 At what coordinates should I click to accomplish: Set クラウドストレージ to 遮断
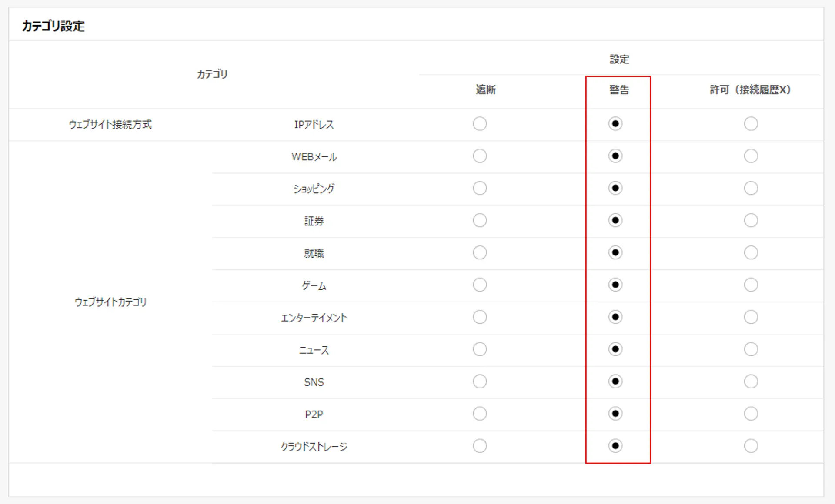pos(480,446)
